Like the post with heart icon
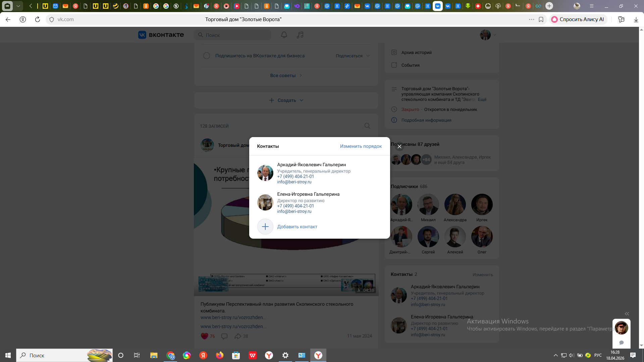 pos(204,336)
